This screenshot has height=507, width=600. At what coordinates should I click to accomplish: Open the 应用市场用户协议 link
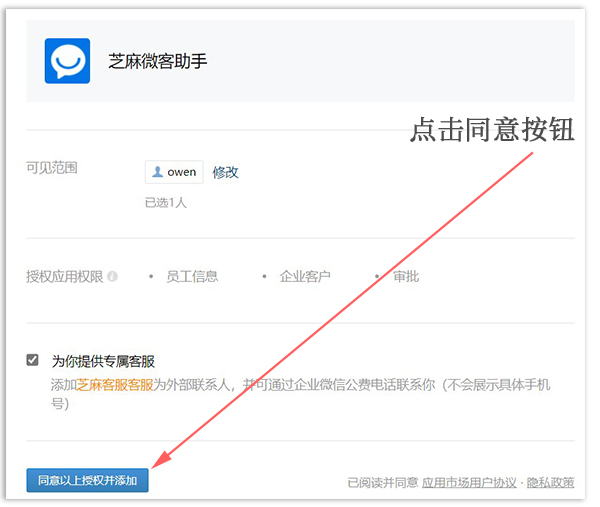pos(469,483)
